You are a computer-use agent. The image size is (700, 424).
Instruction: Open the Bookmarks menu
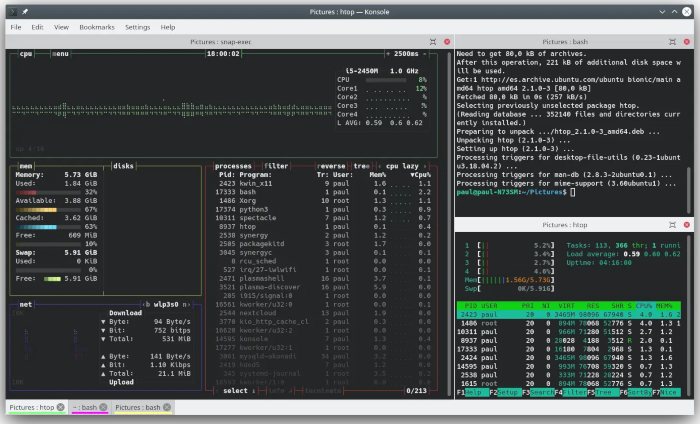[x=97, y=27]
